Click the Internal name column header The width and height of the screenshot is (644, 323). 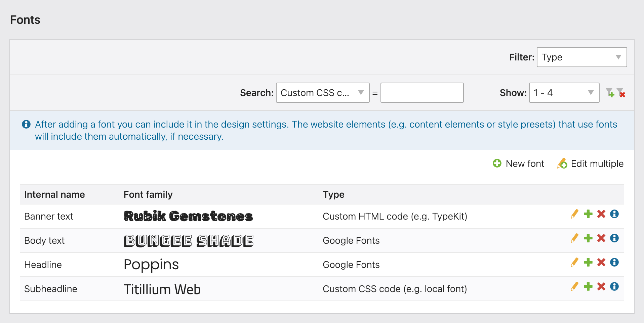[54, 195]
